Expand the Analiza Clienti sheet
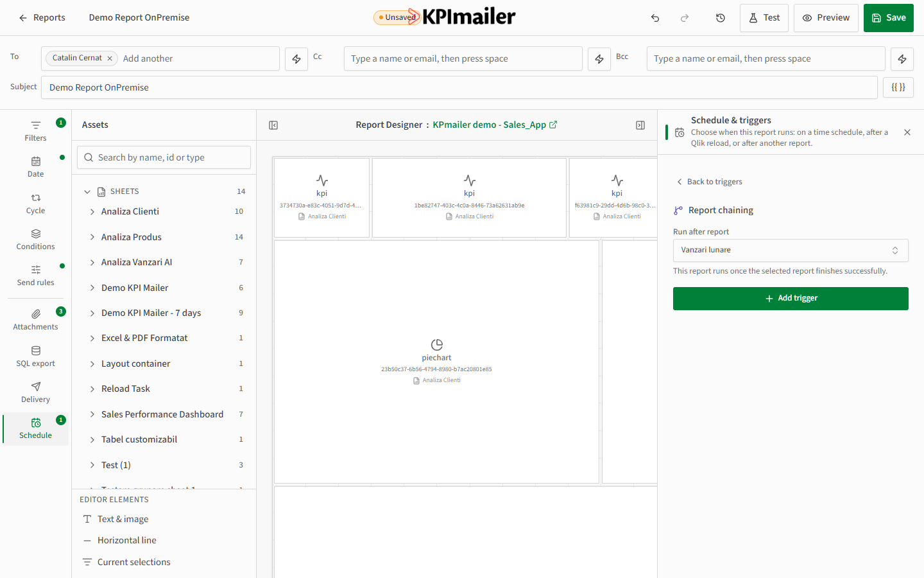The width and height of the screenshot is (924, 578). (92, 212)
